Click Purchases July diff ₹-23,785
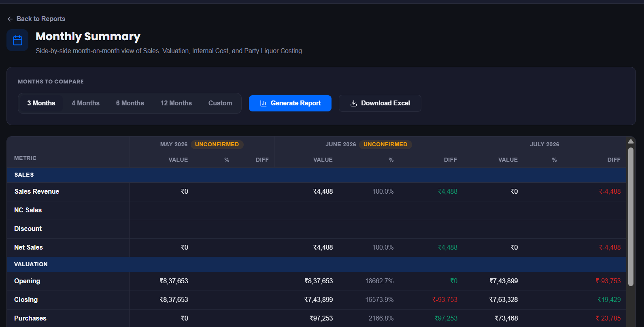Image resolution: width=644 pixels, height=327 pixels. 608,318
